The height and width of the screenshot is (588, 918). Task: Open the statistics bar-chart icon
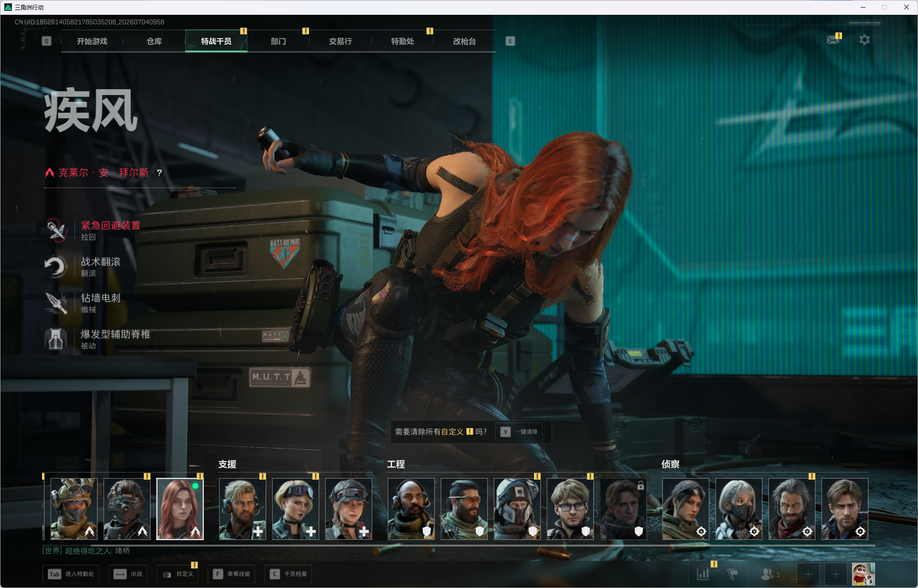click(703, 574)
